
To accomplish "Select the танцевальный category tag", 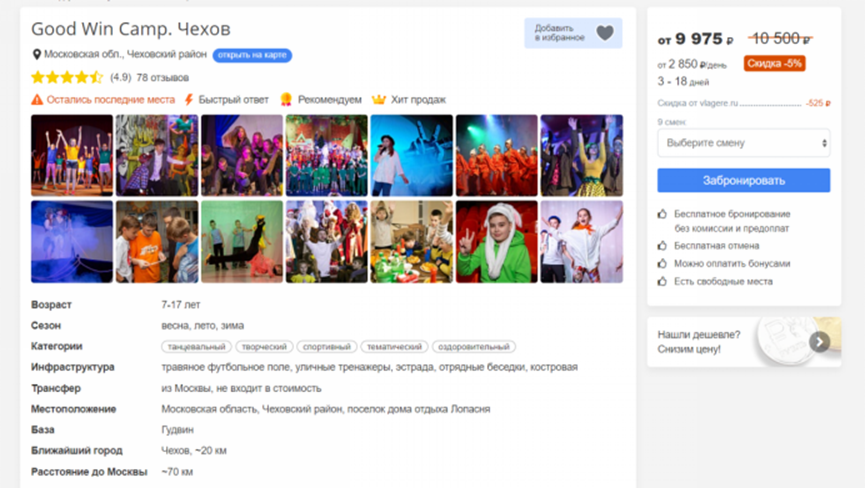I will 196,347.
